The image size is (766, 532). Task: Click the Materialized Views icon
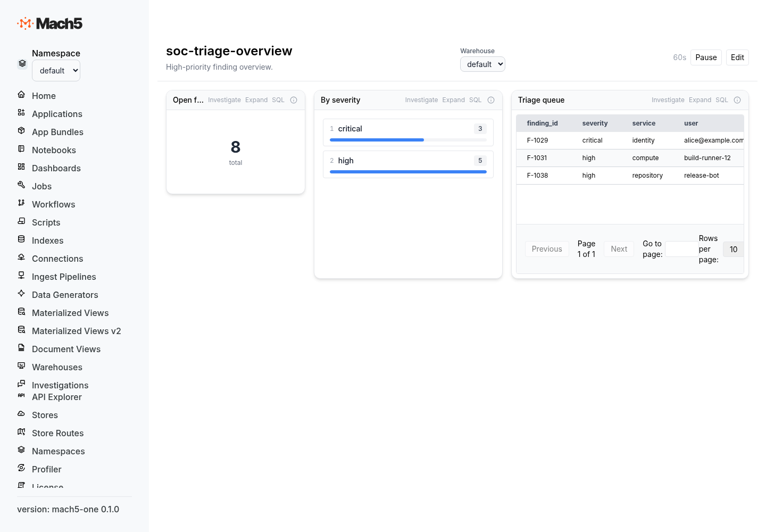(21, 312)
